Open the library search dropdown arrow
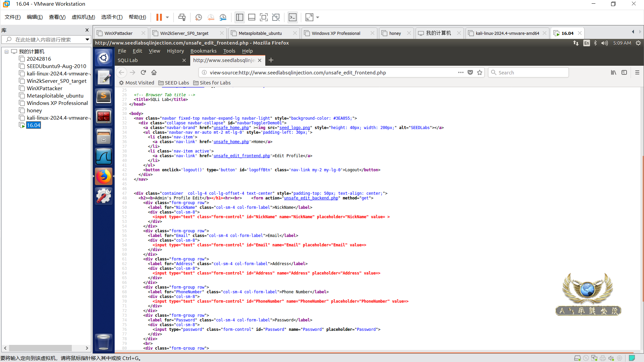This screenshot has height=362, width=644. point(87,40)
